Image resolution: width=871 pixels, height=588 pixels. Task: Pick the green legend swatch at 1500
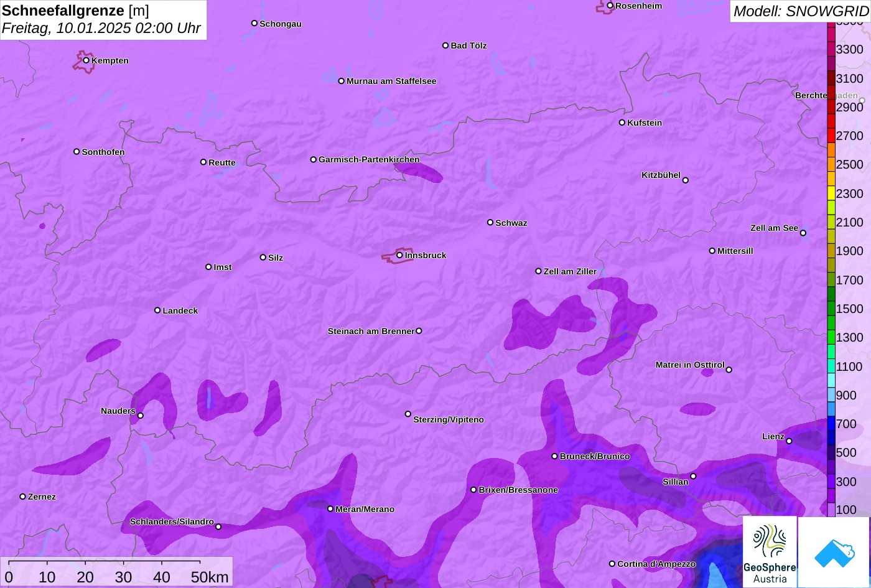click(831, 309)
